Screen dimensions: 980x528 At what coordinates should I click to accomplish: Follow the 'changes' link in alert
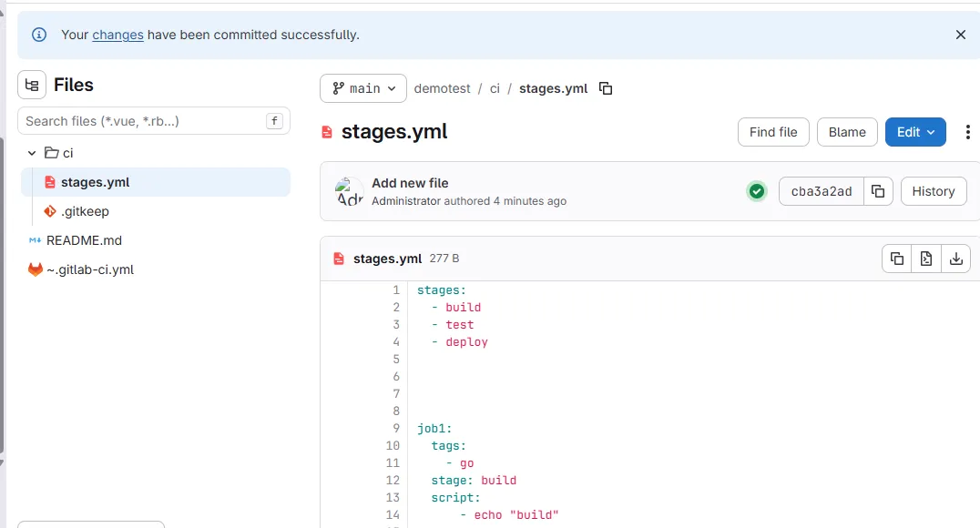(x=118, y=35)
